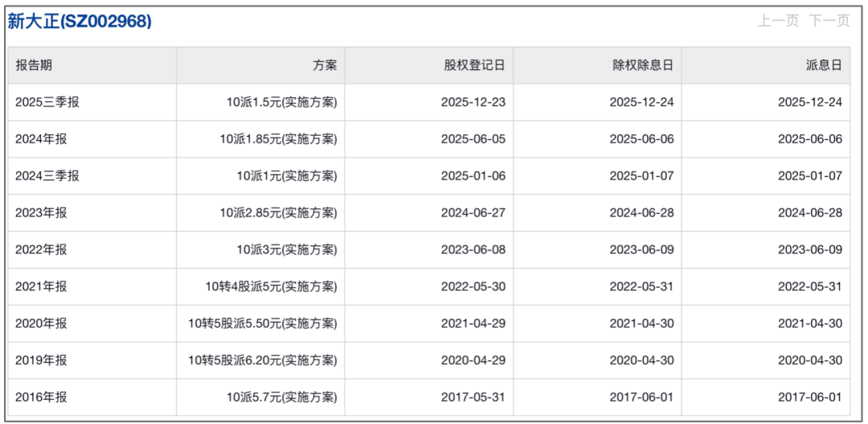
Task: Click the 除权除息日 column header
Action: [x=643, y=66]
